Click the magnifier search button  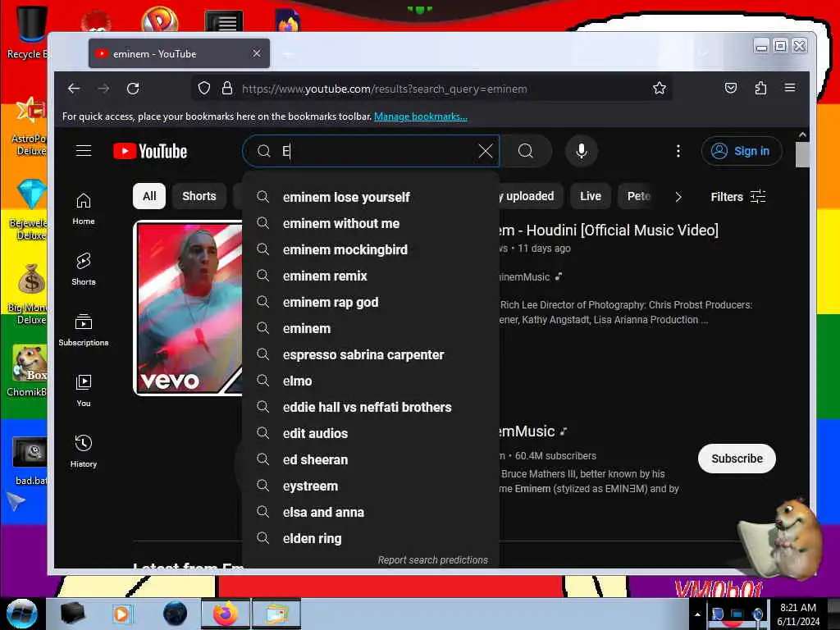click(x=526, y=151)
